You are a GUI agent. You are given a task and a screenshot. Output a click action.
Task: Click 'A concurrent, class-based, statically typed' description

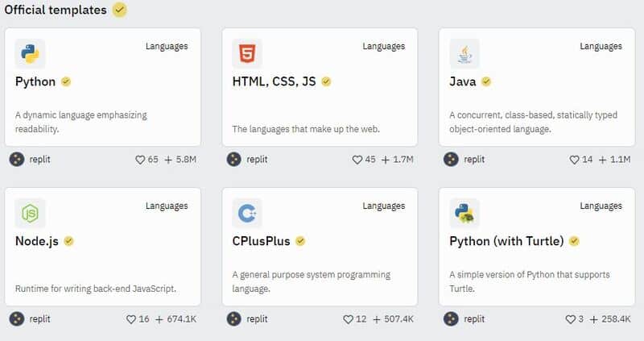(x=533, y=123)
